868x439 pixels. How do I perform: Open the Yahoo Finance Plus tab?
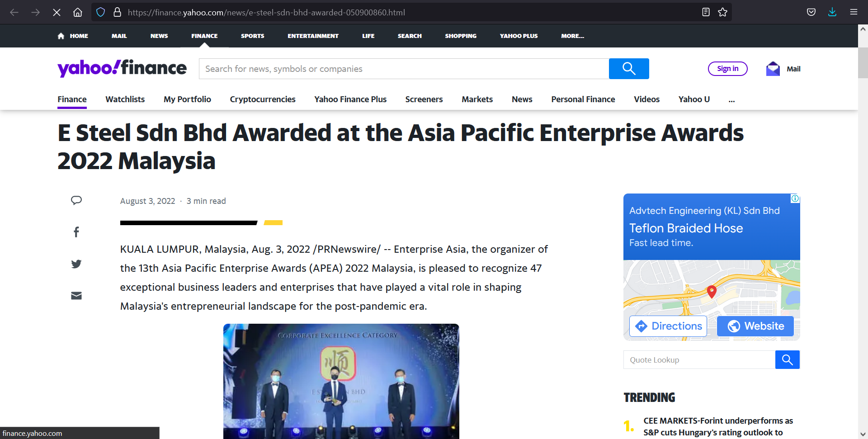click(350, 99)
